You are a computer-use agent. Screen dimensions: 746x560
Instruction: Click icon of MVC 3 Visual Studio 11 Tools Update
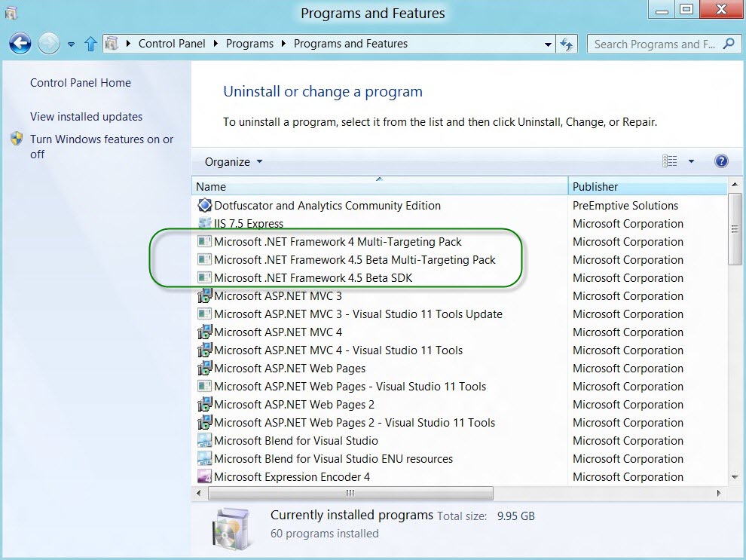(204, 314)
